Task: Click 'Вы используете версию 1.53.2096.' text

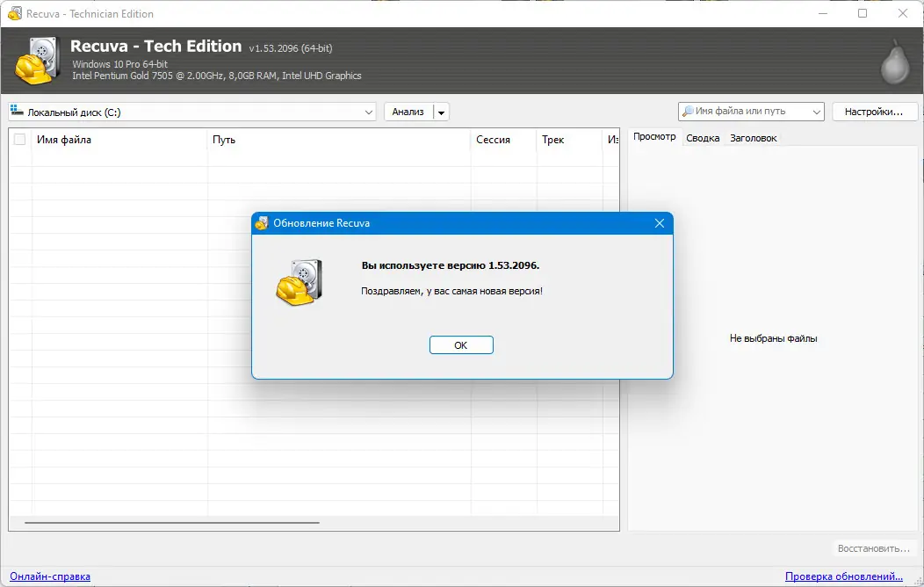Action: (x=451, y=265)
